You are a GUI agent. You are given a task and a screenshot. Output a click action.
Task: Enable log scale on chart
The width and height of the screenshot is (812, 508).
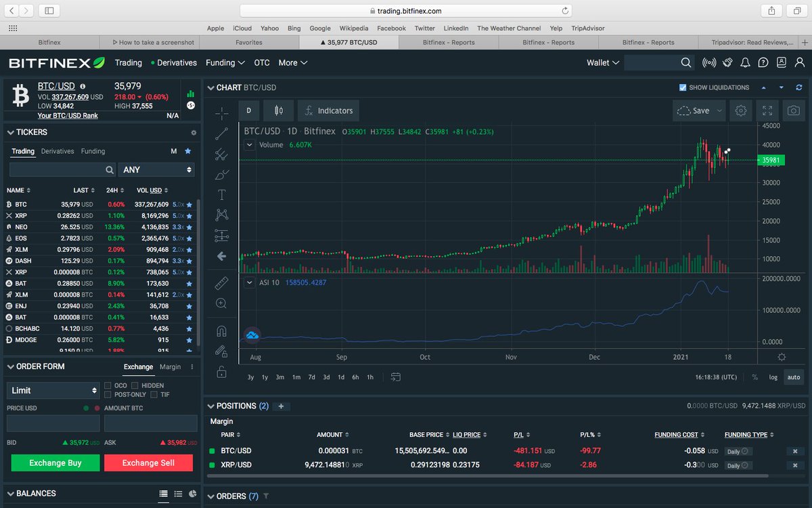[x=773, y=377]
